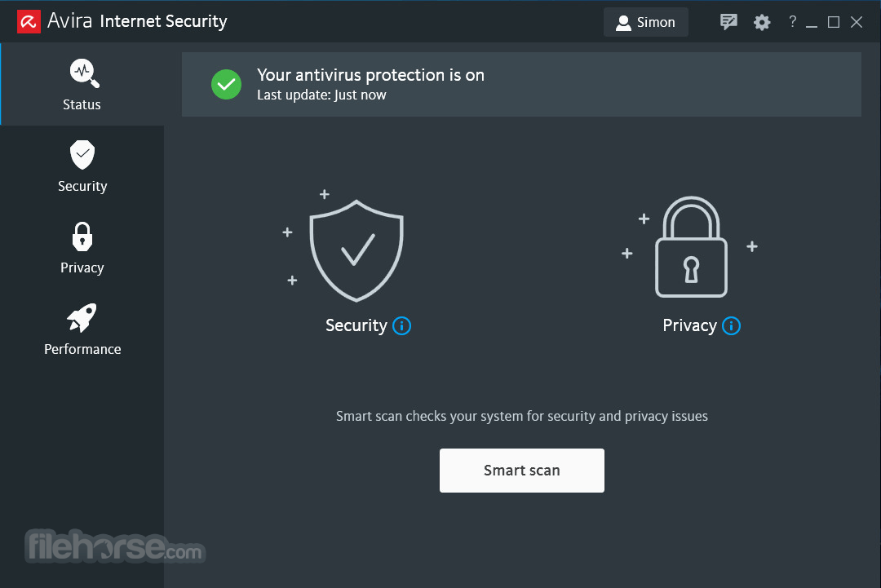Click the antivirus protection status banner
Viewport: 881px width, 588px height.
click(x=521, y=84)
